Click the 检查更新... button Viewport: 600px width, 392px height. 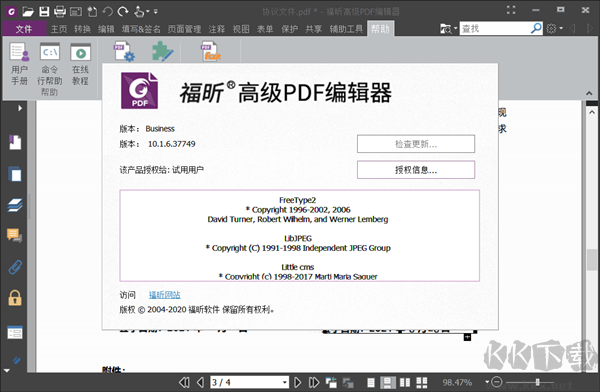(x=416, y=144)
